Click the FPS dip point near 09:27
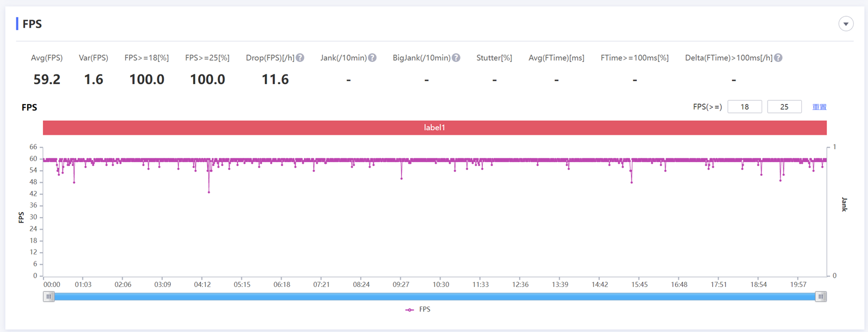This screenshot has width=868, height=332. (x=401, y=178)
